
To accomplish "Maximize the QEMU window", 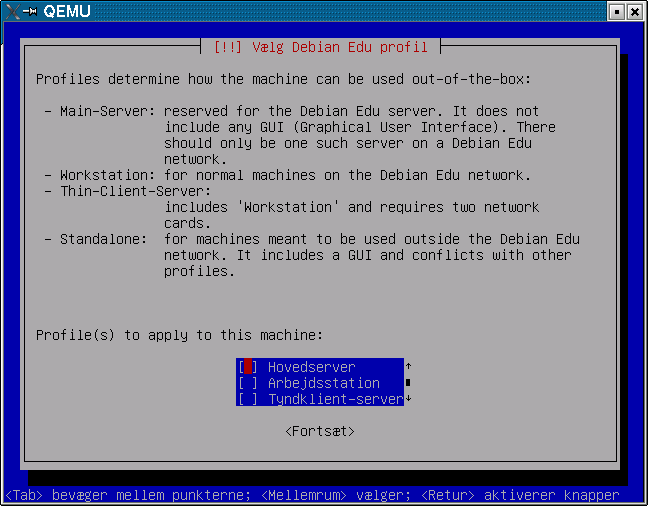I will (617, 12).
